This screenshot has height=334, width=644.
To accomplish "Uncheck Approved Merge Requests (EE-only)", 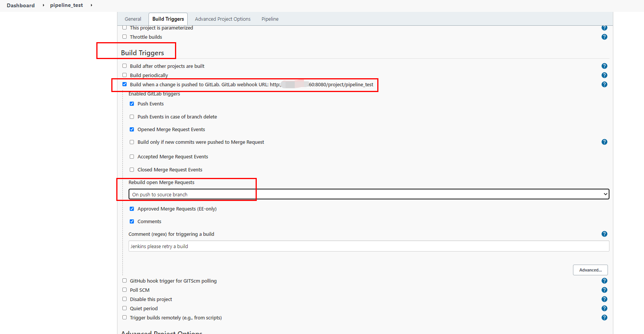I will coord(132,209).
